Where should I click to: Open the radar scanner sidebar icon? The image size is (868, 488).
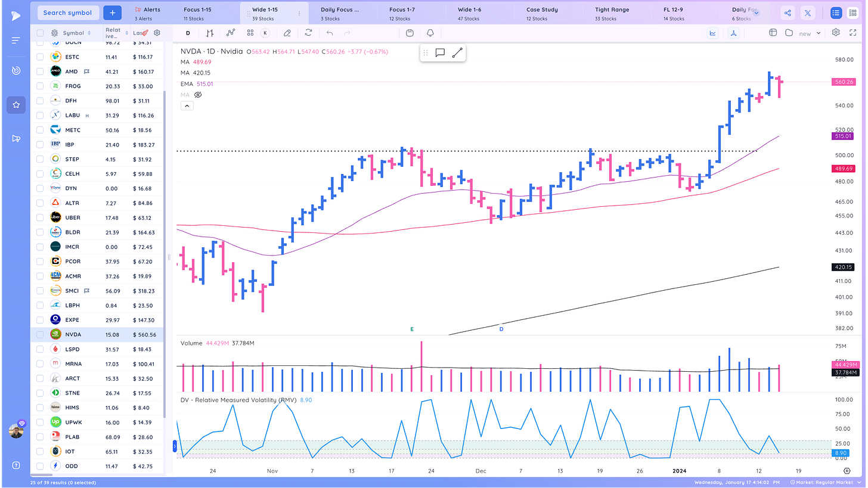[x=15, y=70]
